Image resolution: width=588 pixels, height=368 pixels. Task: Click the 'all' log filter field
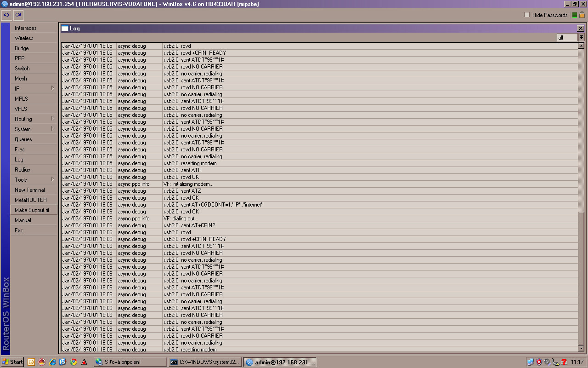click(567, 38)
